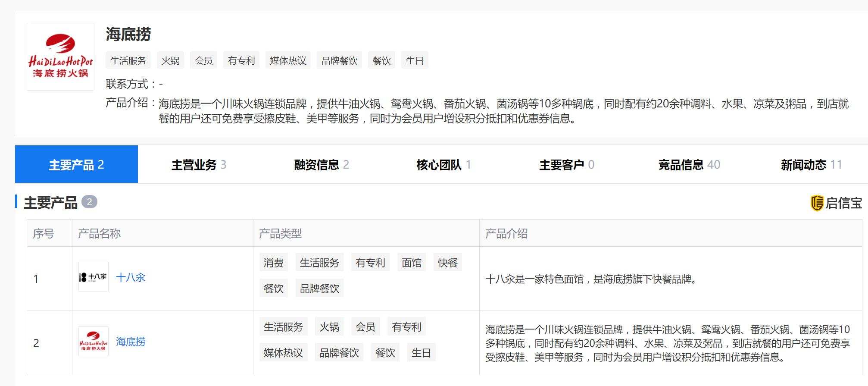The image size is (868, 386).
Task: Open the 融资信息 tab
Action: point(322,164)
